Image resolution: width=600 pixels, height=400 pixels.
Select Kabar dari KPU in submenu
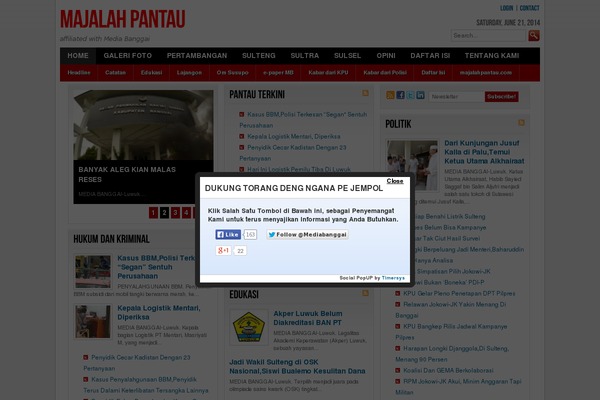[x=328, y=72]
